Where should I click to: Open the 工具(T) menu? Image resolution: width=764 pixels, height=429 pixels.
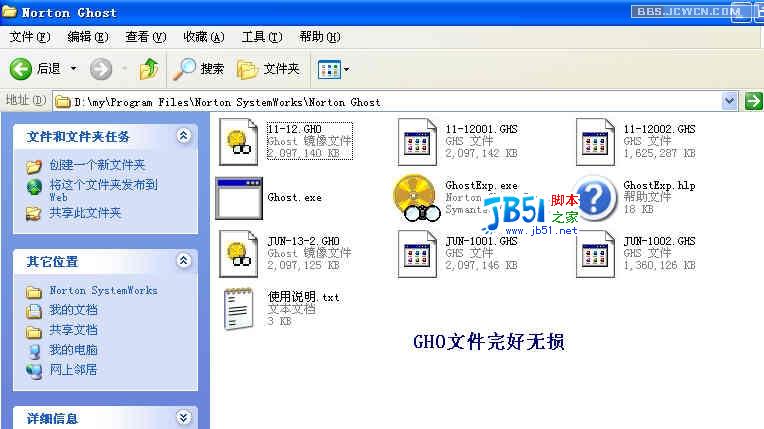262,37
